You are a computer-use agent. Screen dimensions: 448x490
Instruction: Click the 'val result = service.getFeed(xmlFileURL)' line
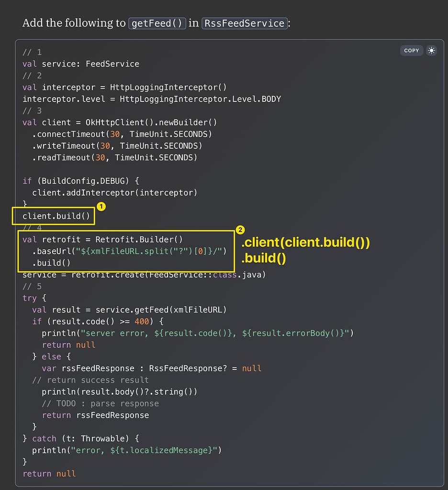pos(129,310)
